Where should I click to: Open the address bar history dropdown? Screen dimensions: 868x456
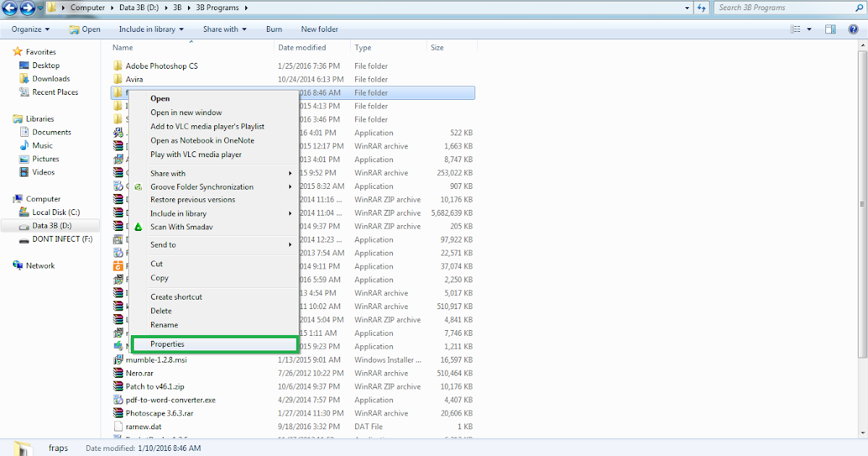[x=686, y=8]
